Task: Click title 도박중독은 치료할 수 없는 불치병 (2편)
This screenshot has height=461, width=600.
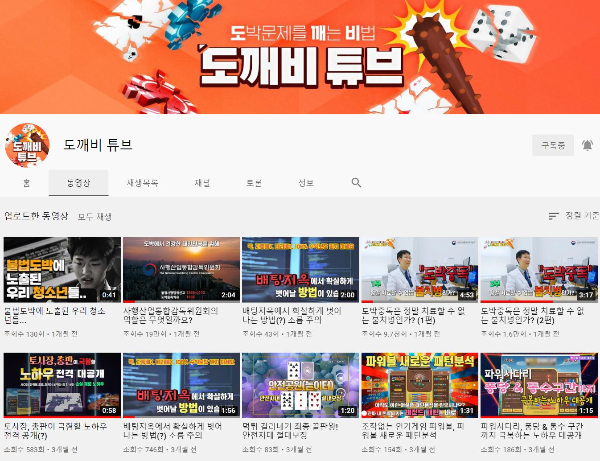Action: coord(533,315)
